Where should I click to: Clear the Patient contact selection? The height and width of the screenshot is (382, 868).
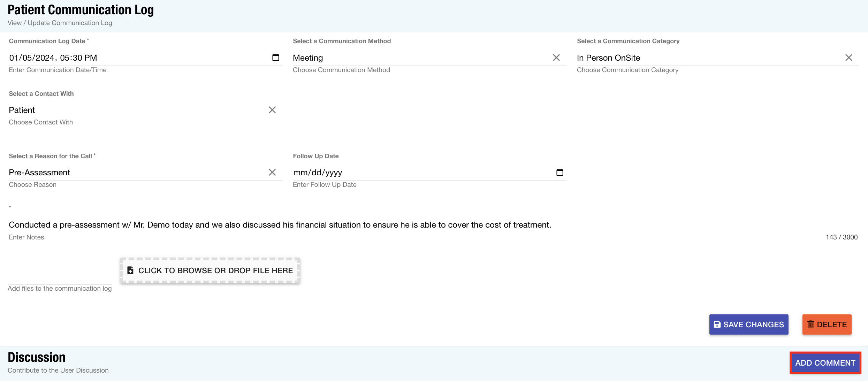coord(272,109)
